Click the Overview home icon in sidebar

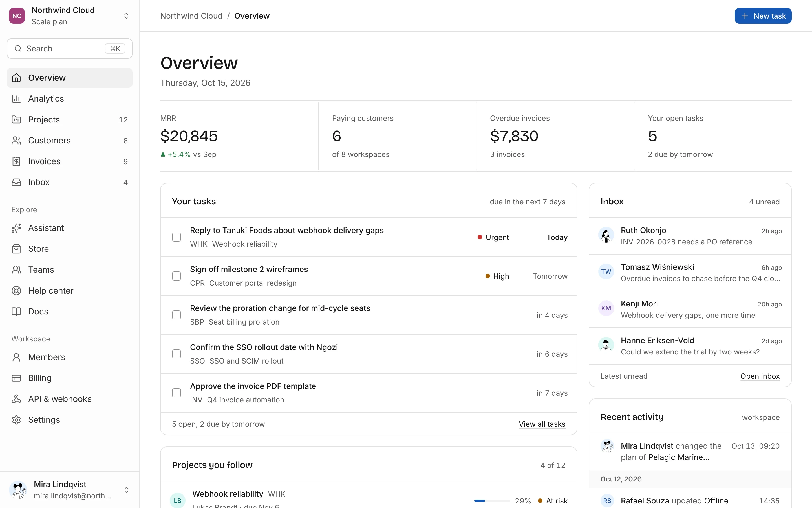(16, 78)
